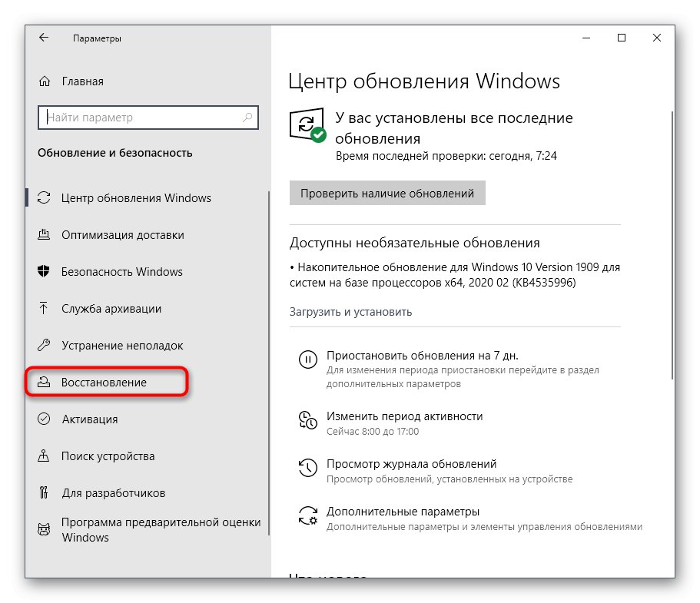Select the Устранение неполадок wrench icon
Screen dimensions: 700x603
[44, 345]
